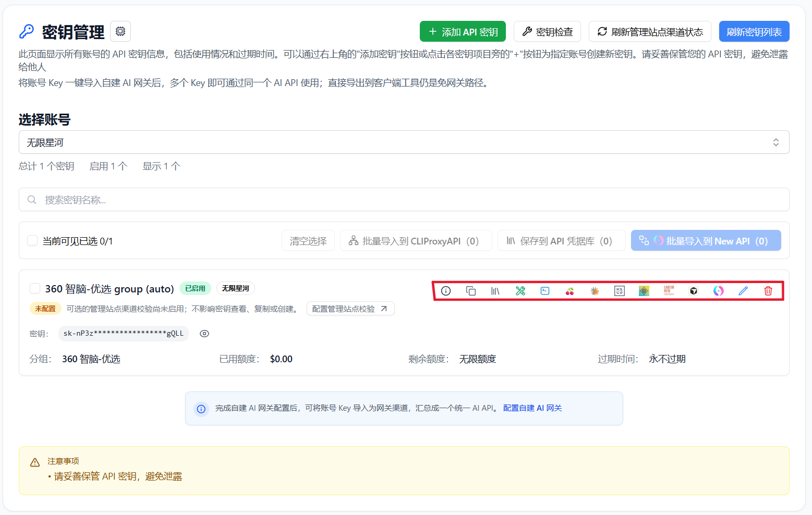The height and width of the screenshot is (515, 812).
Task: Click the Claude Code Router text-logo icon
Action: click(x=669, y=291)
